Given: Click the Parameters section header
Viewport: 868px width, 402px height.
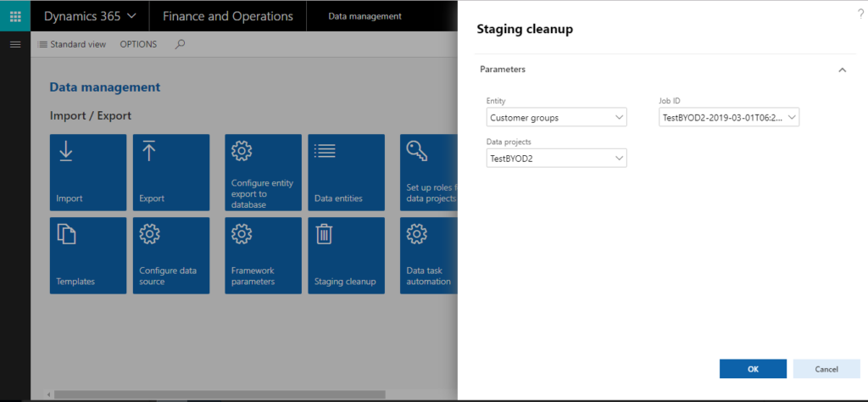Looking at the screenshot, I should click(503, 70).
